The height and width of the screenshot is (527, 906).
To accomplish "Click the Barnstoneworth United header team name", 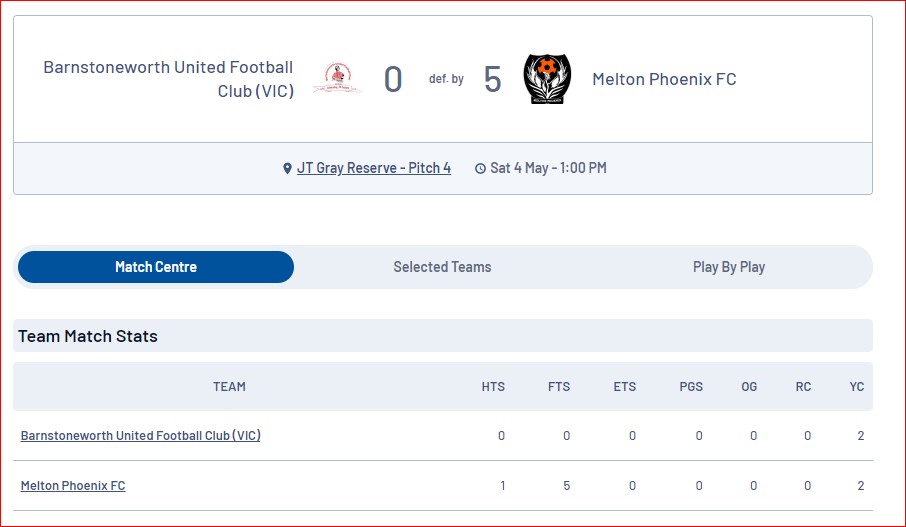I will click(x=169, y=79).
